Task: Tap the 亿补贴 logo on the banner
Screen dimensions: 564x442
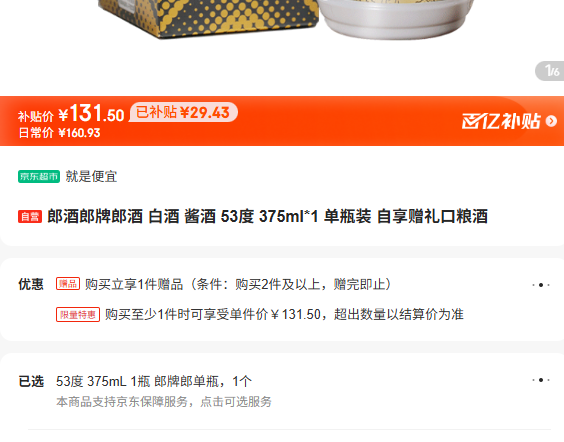Action: click(x=501, y=121)
